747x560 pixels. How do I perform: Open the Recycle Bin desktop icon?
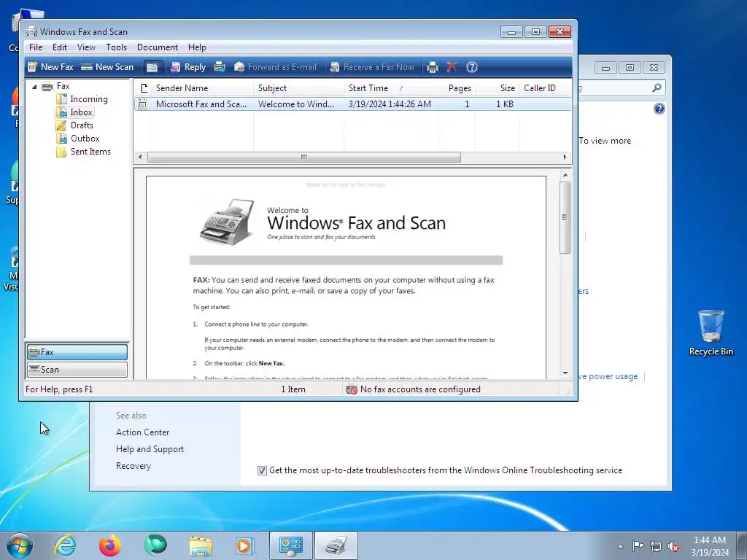click(711, 332)
